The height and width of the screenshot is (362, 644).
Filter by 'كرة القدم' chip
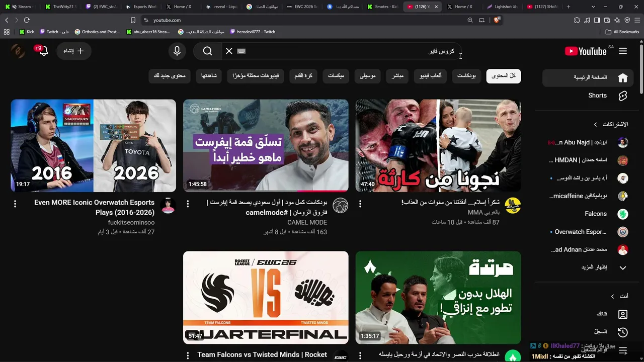303,76
